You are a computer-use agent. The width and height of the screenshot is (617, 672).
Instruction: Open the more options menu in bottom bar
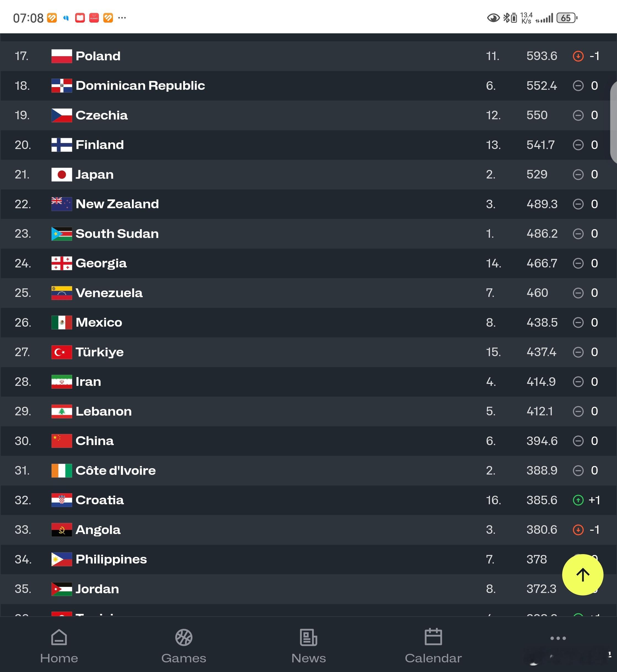click(x=558, y=638)
